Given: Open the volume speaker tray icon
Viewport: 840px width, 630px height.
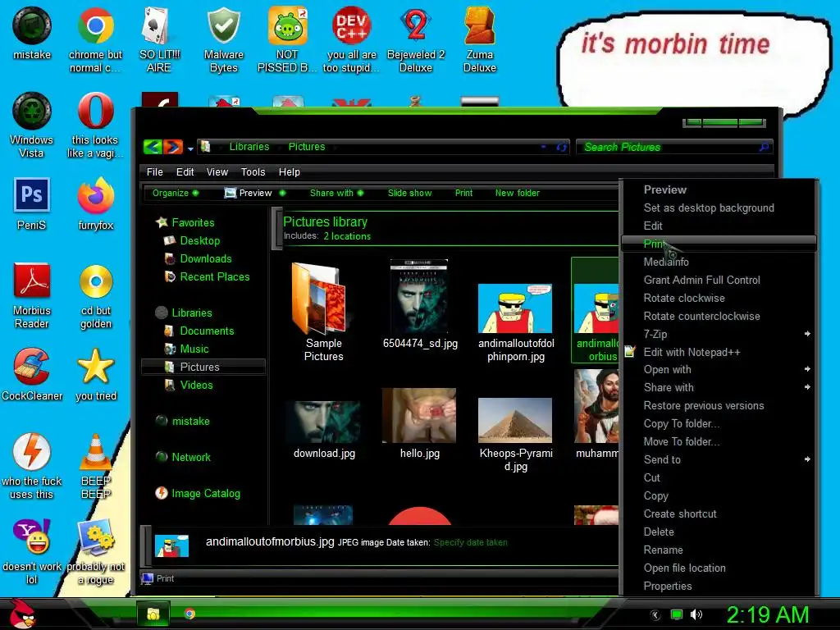Looking at the screenshot, I should click(696, 614).
